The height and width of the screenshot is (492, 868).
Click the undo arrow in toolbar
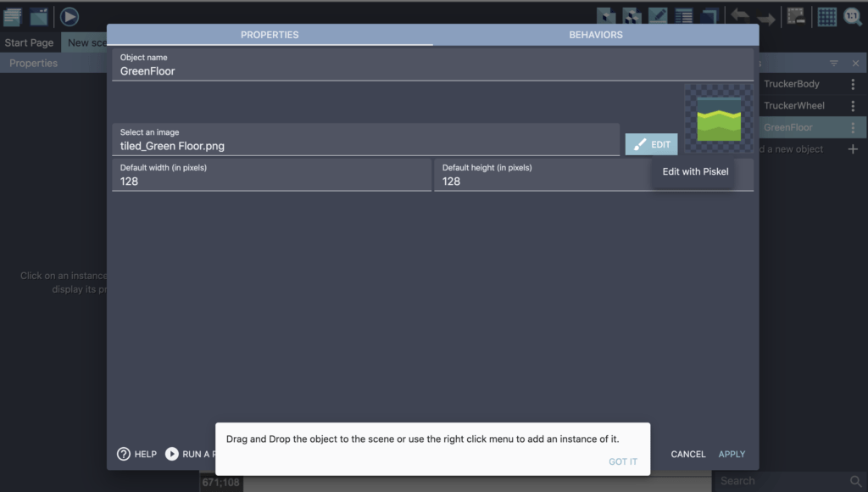pyautogui.click(x=740, y=15)
